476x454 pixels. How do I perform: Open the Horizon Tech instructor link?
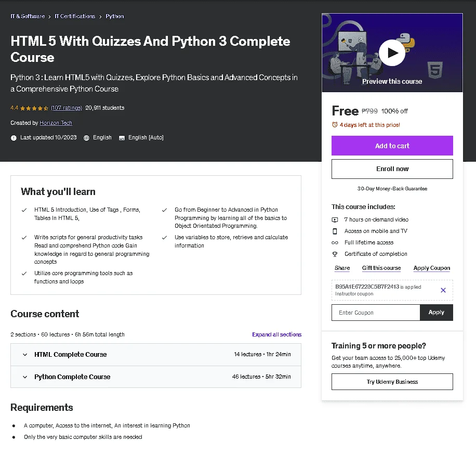coord(56,123)
